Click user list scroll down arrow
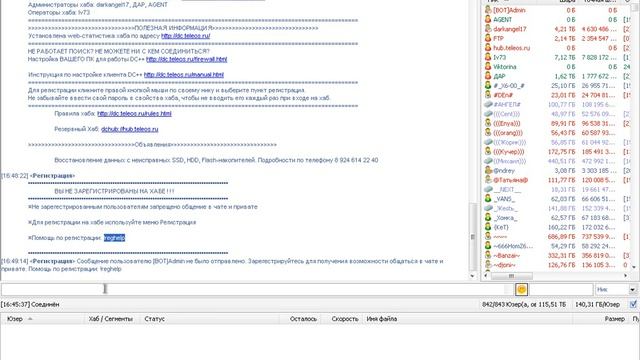This screenshot has height=360, width=640. [x=634, y=267]
